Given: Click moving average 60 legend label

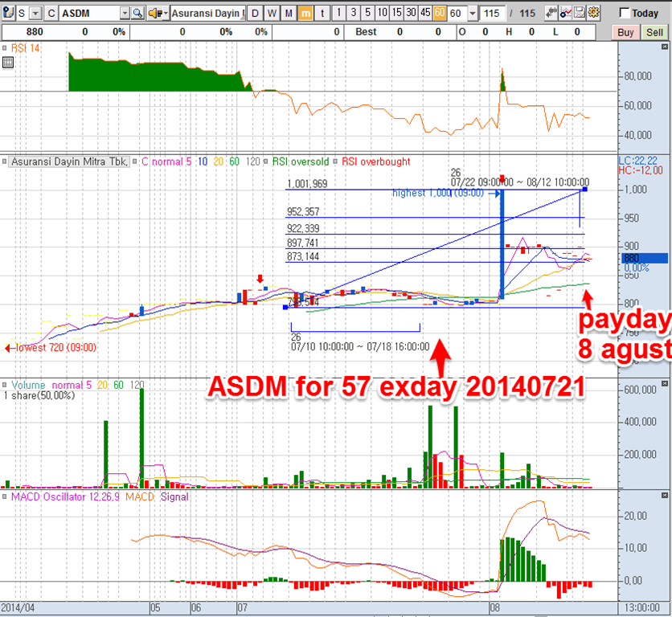Looking at the screenshot, I should click(235, 161).
